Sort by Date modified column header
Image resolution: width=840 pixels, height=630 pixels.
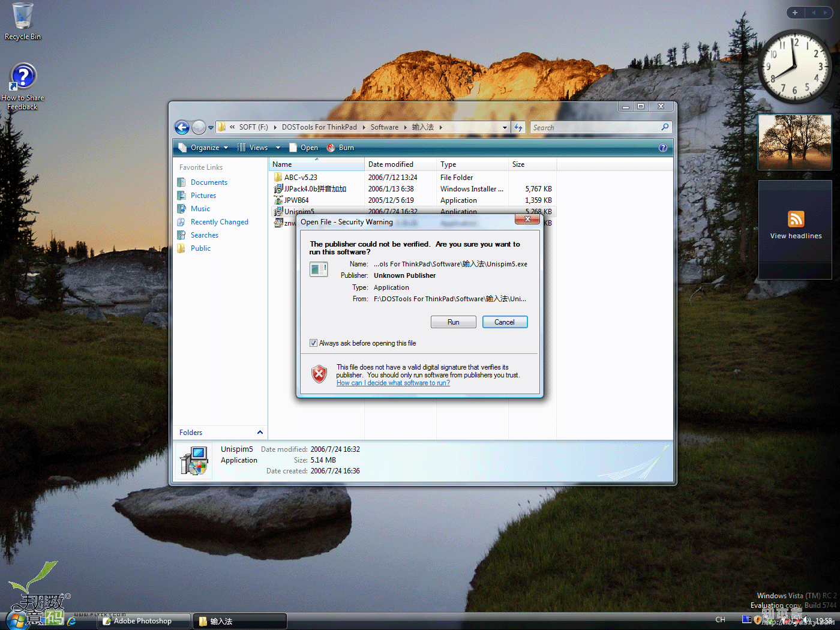[400, 164]
